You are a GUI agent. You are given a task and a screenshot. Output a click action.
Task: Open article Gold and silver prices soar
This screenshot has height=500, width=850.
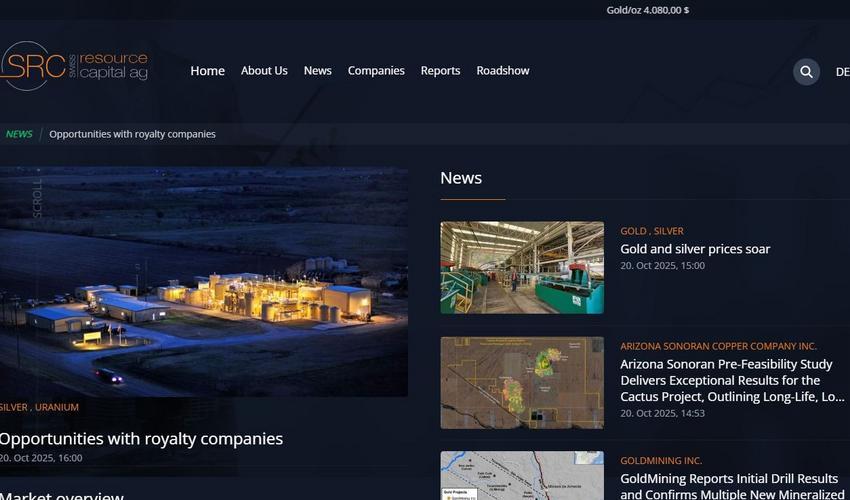[x=695, y=249]
